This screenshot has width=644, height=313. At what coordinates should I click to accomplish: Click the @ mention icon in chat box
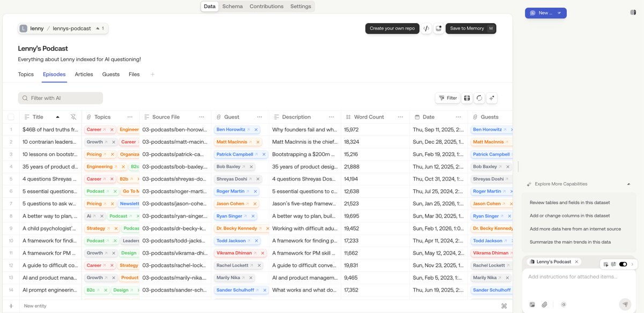click(563, 304)
